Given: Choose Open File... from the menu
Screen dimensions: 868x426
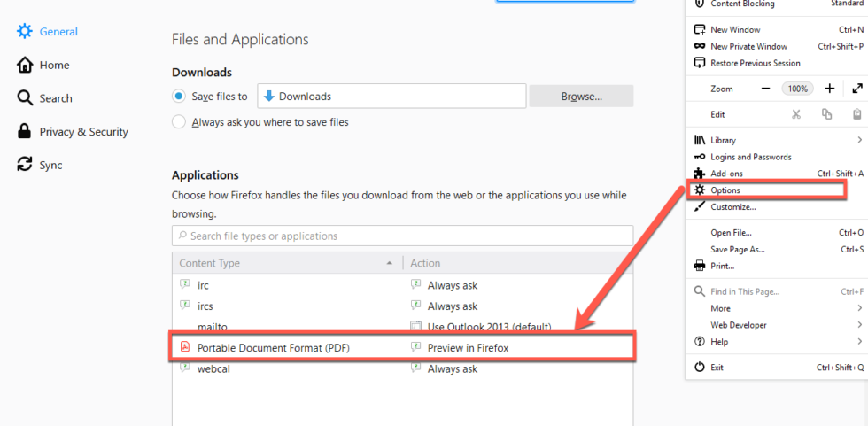Looking at the screenshot, I should point(777,233).
